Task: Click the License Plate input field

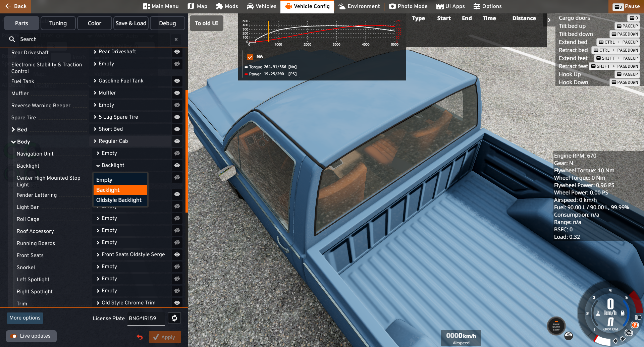Action: click(x=146, y=319)
